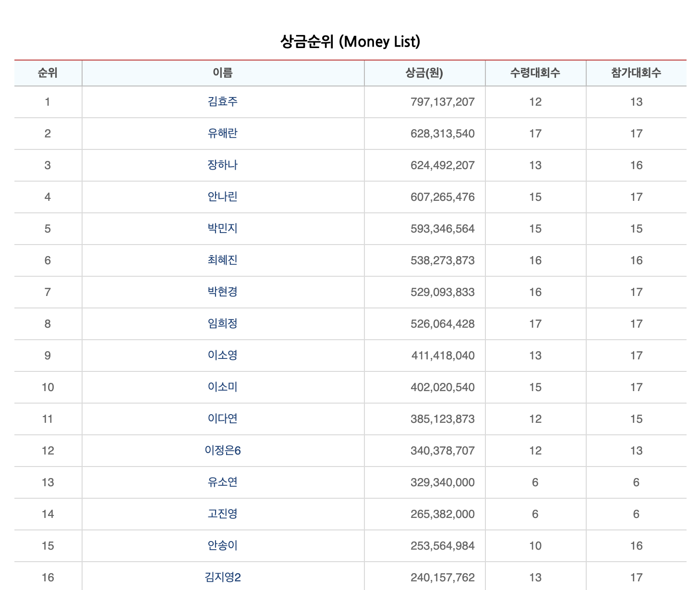The image size is (700, 590).
Task: Click rank number 9 cell
Action: pyautogui.click(x=48, y=356)
